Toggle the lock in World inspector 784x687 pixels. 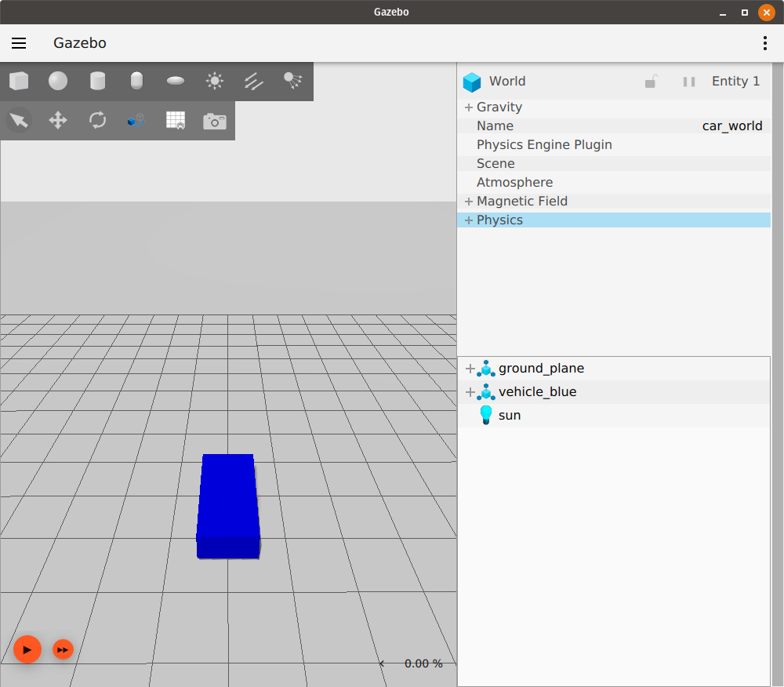point(651,82)
